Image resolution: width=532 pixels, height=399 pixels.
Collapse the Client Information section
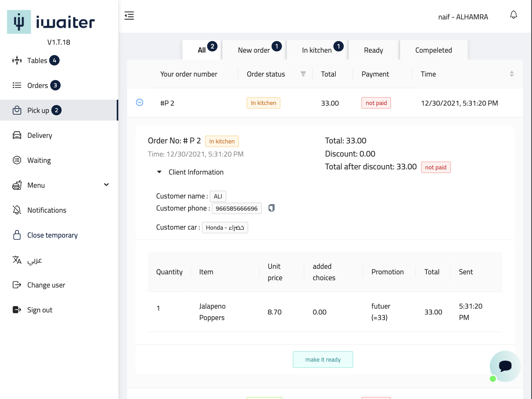click(159, 172)
